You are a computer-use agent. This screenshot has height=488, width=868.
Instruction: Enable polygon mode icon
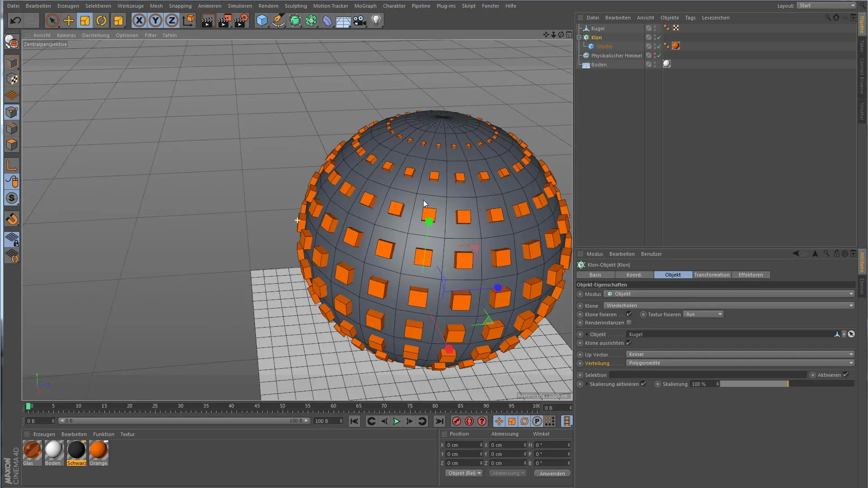pos(12,145)
